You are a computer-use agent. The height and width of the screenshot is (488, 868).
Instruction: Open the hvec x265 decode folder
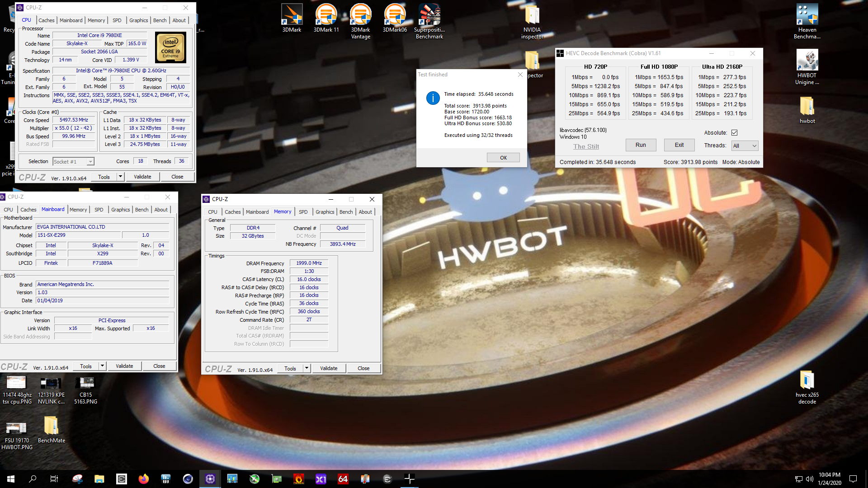(807, 387)
